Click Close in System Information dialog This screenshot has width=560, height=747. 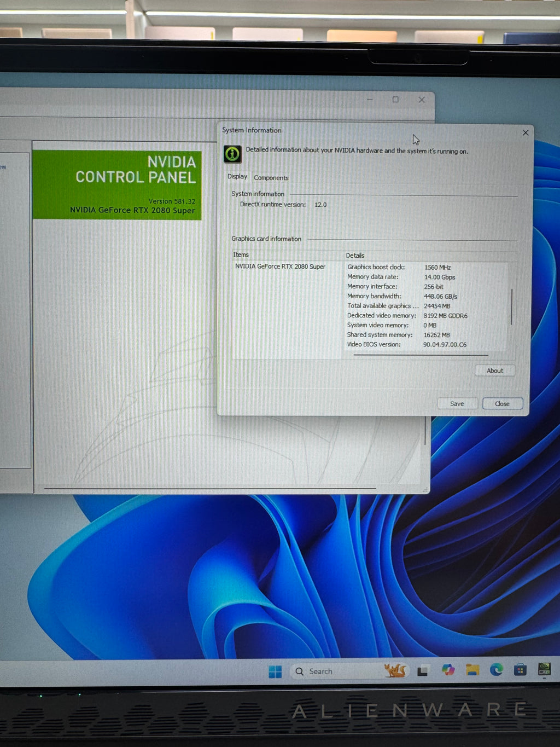click(503, 403)
